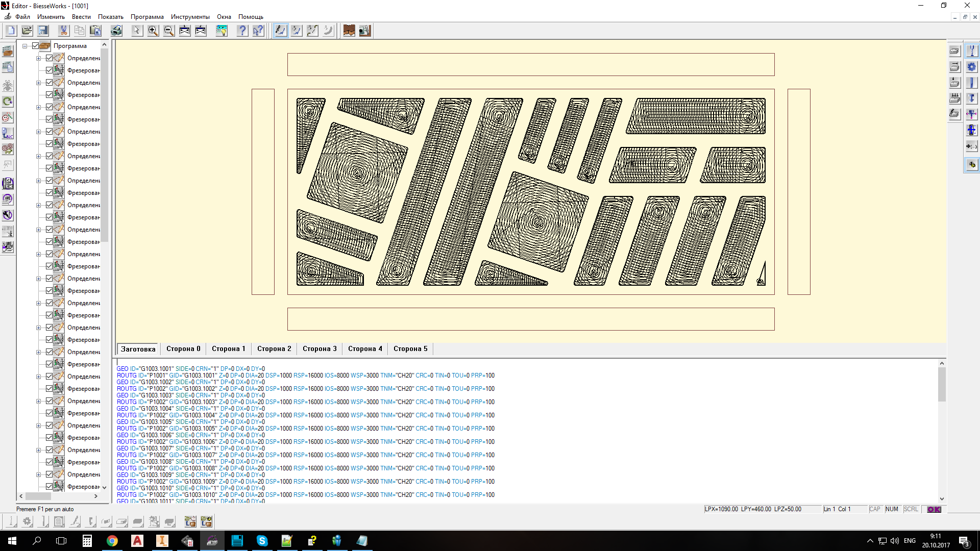Open Chrome from the taskbar
Image resolution: width=980 pixels, height=551 pixels.
click(x=112, y=541)
